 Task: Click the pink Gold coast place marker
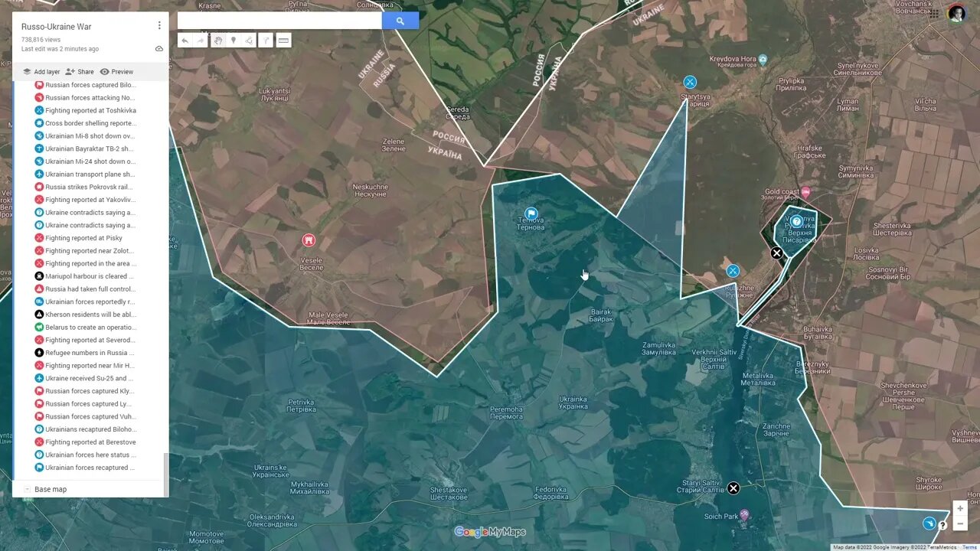805,193
